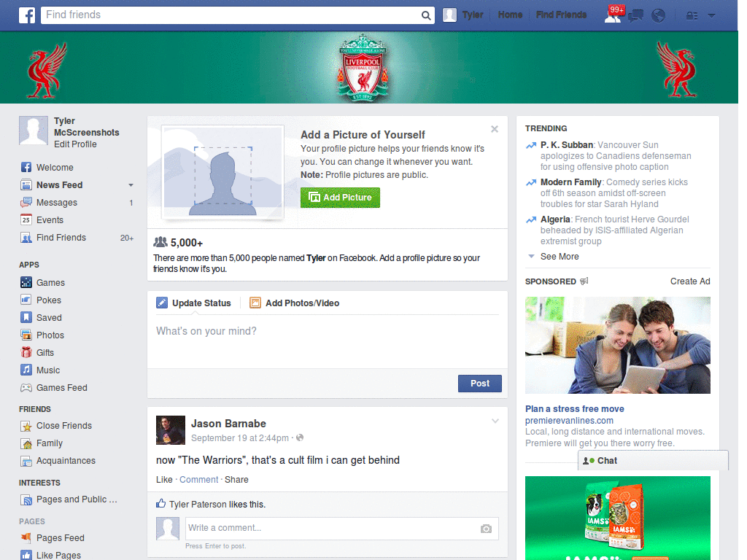Viewport: 747px width, 560px height.
Task: Open the Games app icon
Action: point(26,282)
